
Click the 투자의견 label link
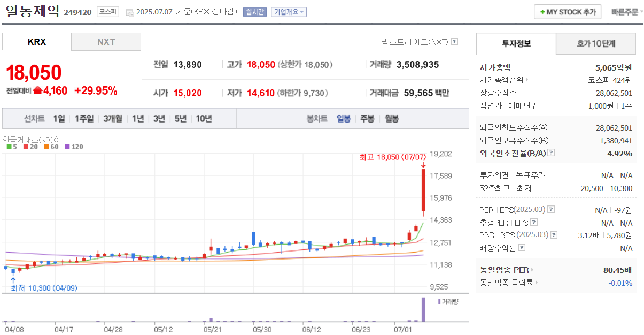tap(494, 176)
